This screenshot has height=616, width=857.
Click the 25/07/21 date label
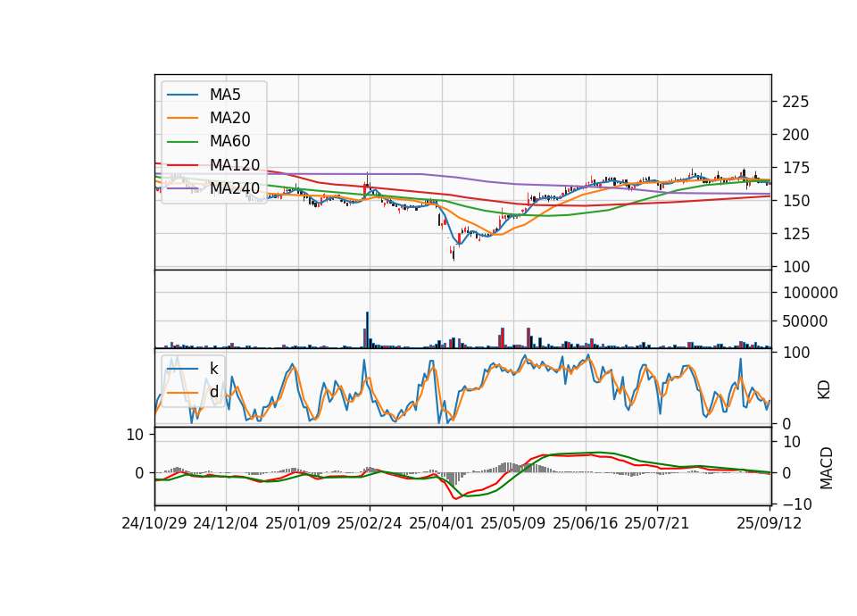click(657, 523)
